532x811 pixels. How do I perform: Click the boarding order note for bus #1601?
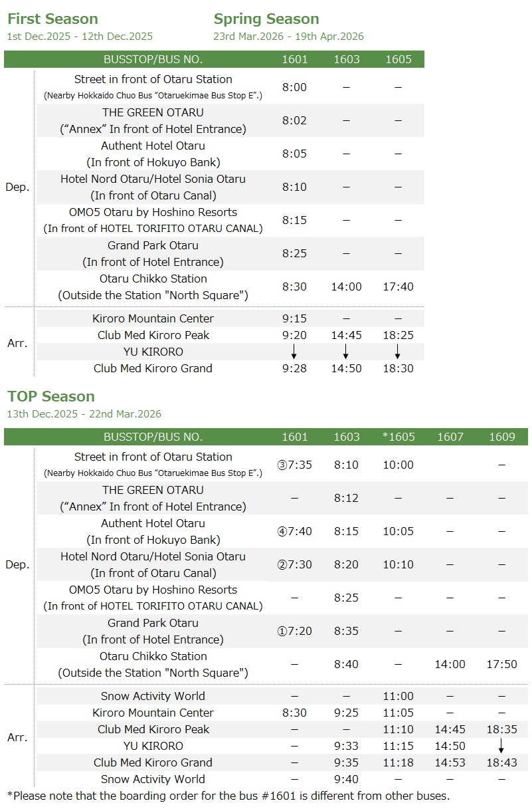point(228,795)
